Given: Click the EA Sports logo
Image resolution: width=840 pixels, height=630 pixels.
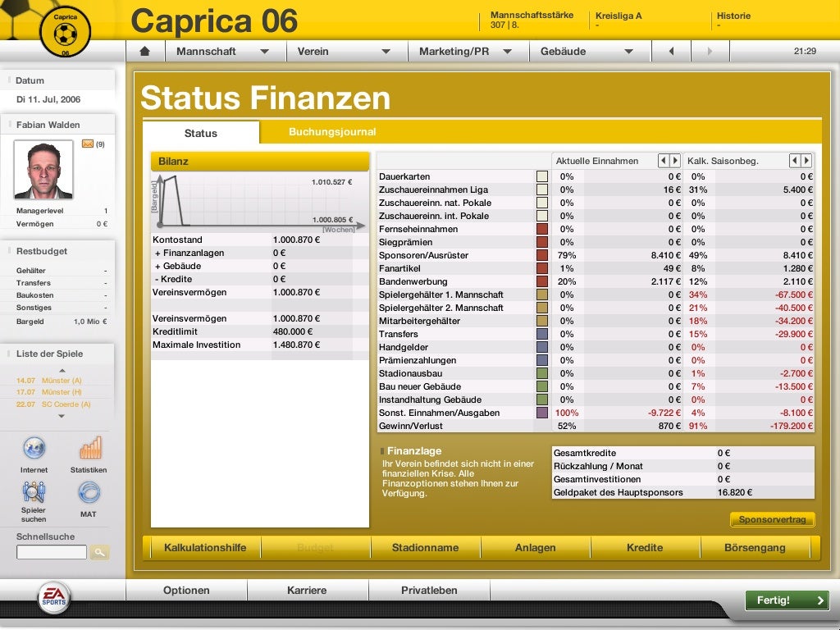Looking at the screenshot, I should (x=53, y=597).
